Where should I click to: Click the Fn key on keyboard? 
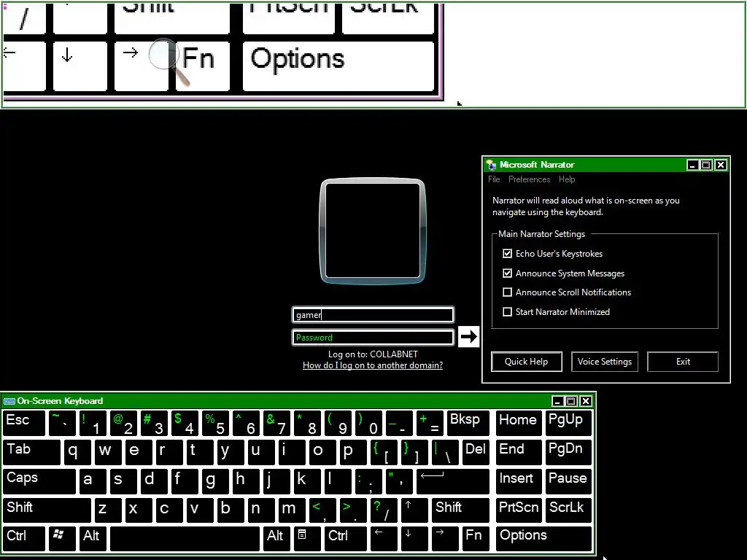476,539
